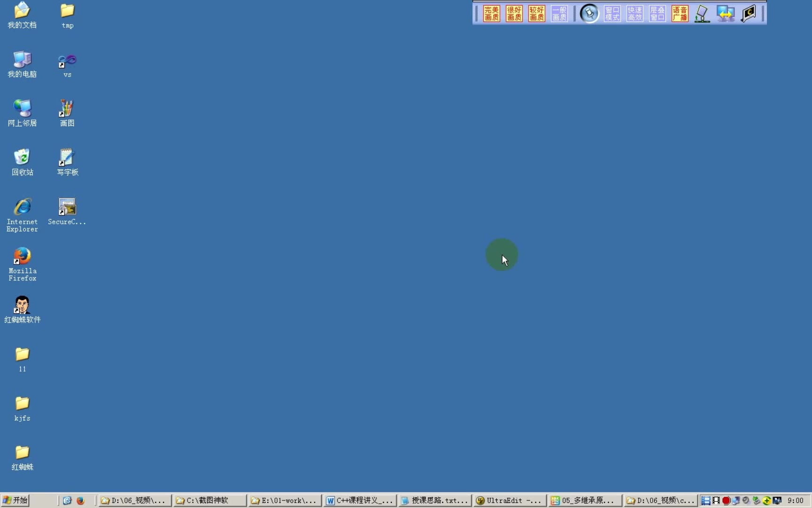Select the SecureCRT desktop icon
The height and width of the screenshot is (508, 812).
pos(67,212)
